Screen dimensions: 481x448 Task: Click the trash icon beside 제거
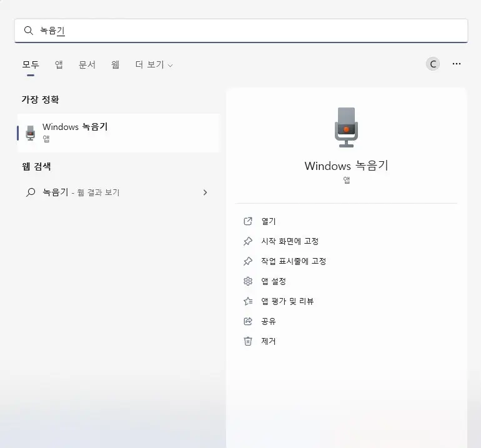pos(248,341)
